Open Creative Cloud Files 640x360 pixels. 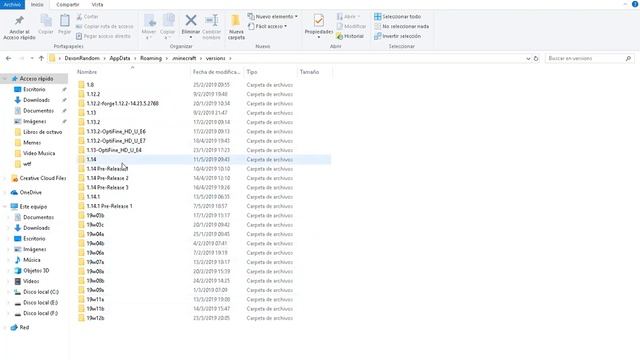coord(42,178)
